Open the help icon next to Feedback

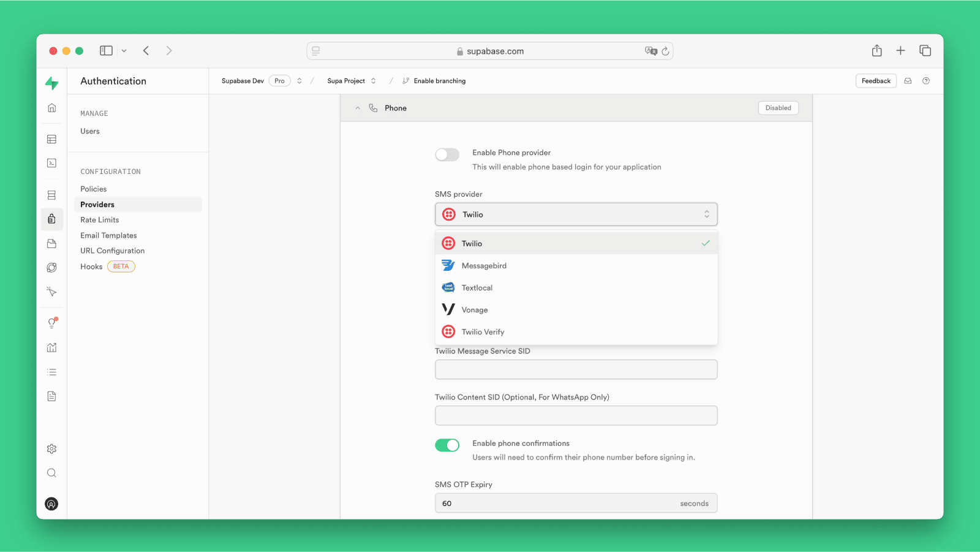(x=925, y=81)
